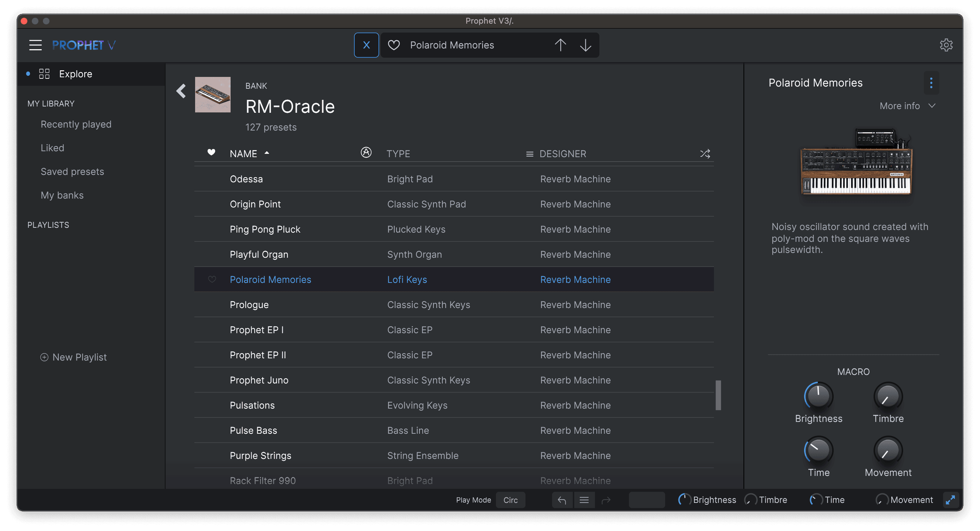
Task: Create a New Playlist
Action: (x=74, y=357)
